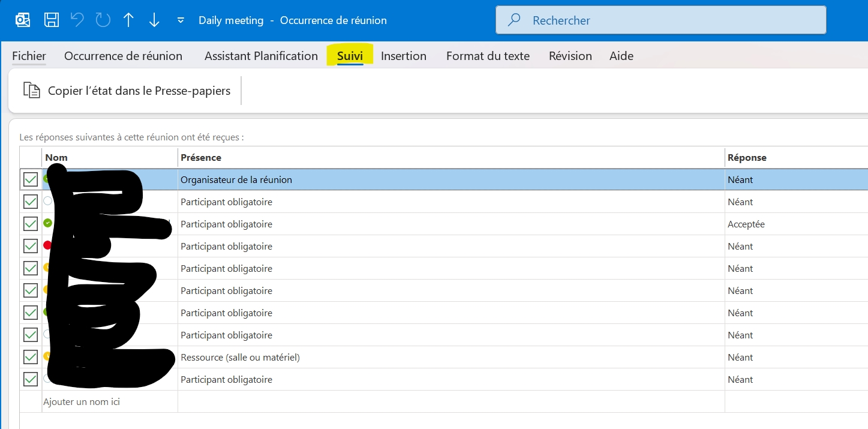Switch to the Assistant Planification tab
The image size is (868, 429).
coord(261,56)
